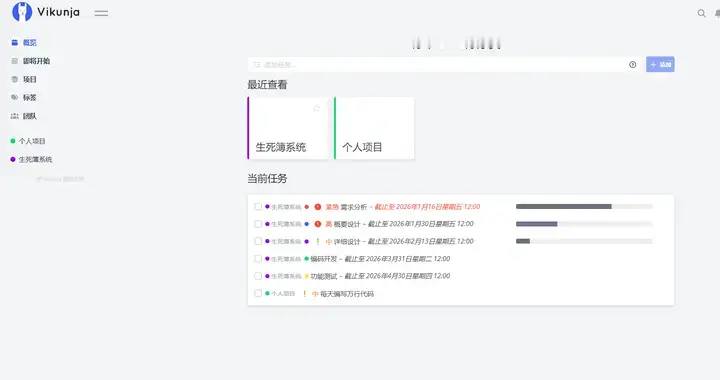Click due date 2026年4月30日 on 功能测试
Image resolution: width=720 pixels, height=380 pixels.
pos(397,276)
